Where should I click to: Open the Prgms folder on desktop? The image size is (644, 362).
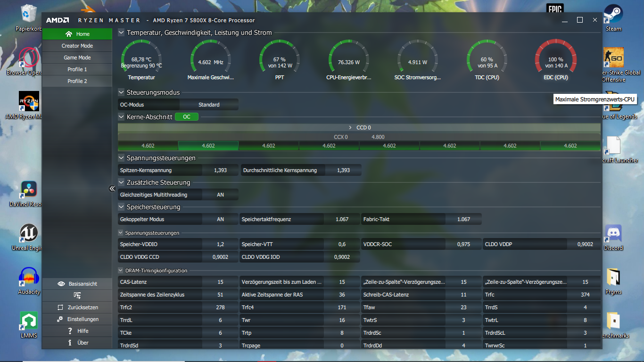point(613,281)
